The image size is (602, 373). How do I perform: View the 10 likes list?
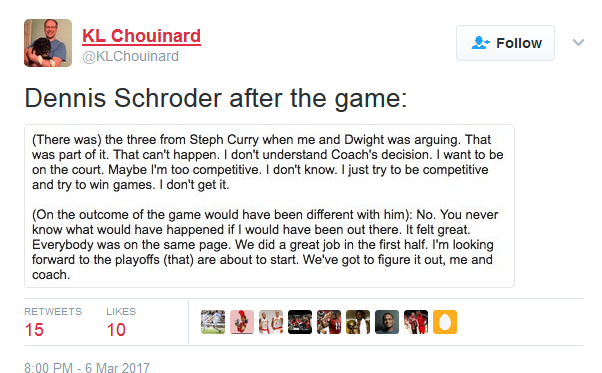click(x=121, y=322)
